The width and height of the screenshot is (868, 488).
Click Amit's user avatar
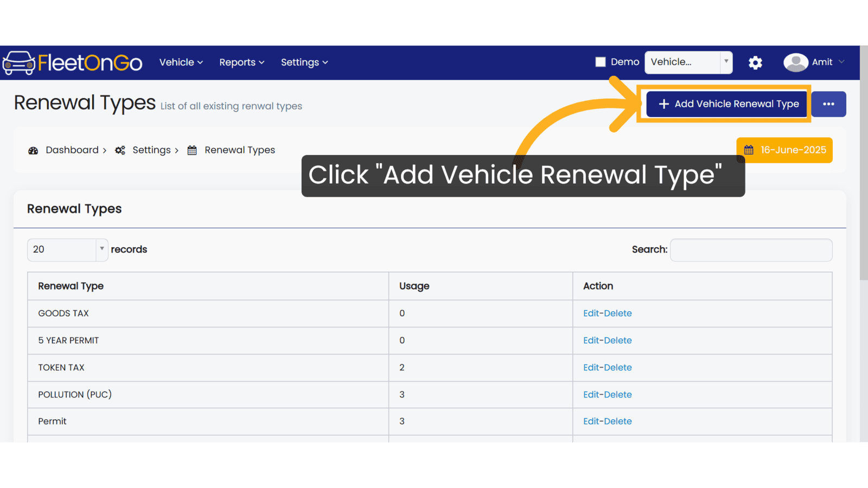(796, 62)
